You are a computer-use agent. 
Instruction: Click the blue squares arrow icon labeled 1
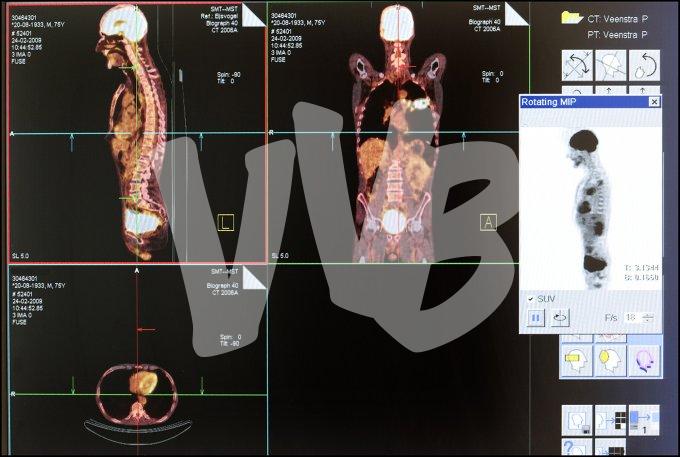645,419
